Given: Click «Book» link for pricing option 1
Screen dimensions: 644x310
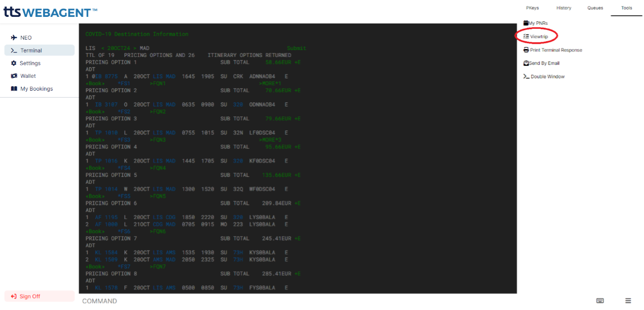Looking at the screenshot, I should (95, 84).
